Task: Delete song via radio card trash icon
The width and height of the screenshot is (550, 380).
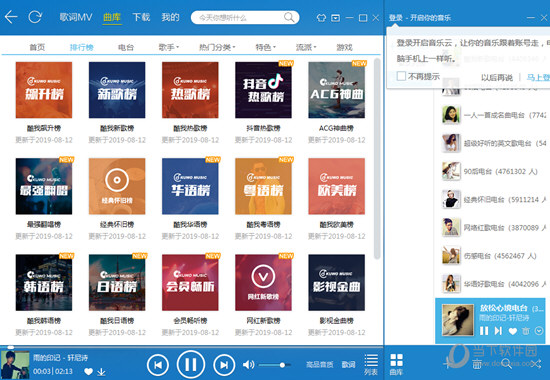Action: pyautogui.click(x=526, y=331)
